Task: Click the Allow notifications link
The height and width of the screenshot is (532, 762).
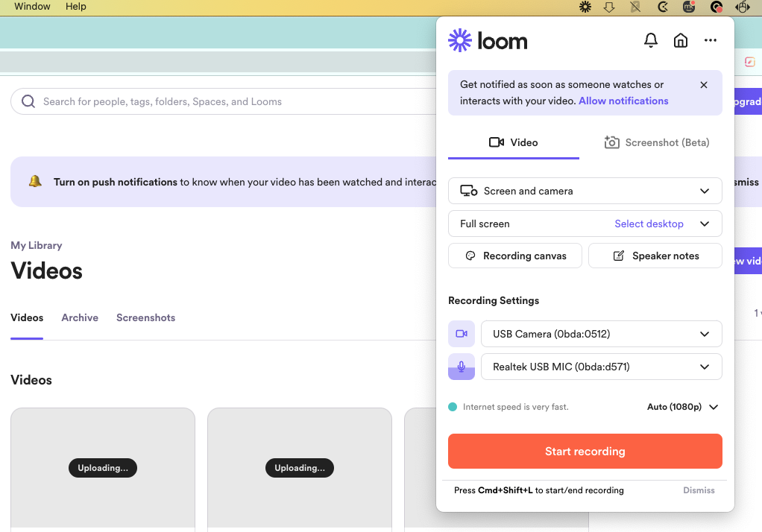Action: (x=623, y=101)
